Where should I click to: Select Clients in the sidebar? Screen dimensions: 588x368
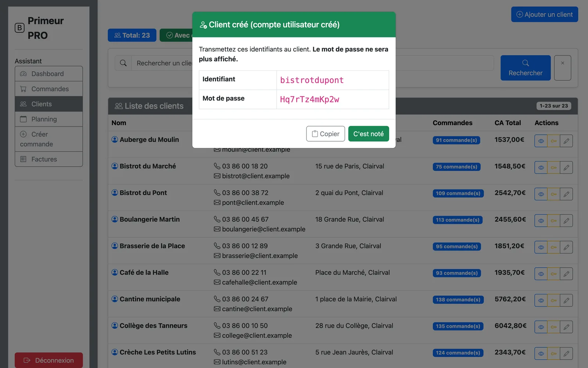click(x=49, y=104)
